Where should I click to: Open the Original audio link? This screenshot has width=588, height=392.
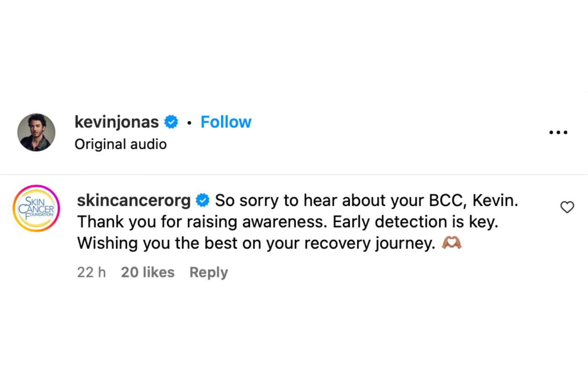coord(121,144)
